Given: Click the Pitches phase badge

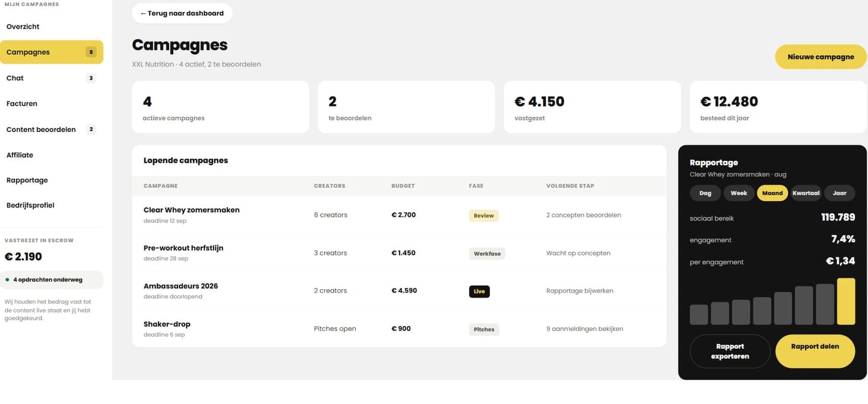Looking at the screenshot, I should [x=484, y=329].
